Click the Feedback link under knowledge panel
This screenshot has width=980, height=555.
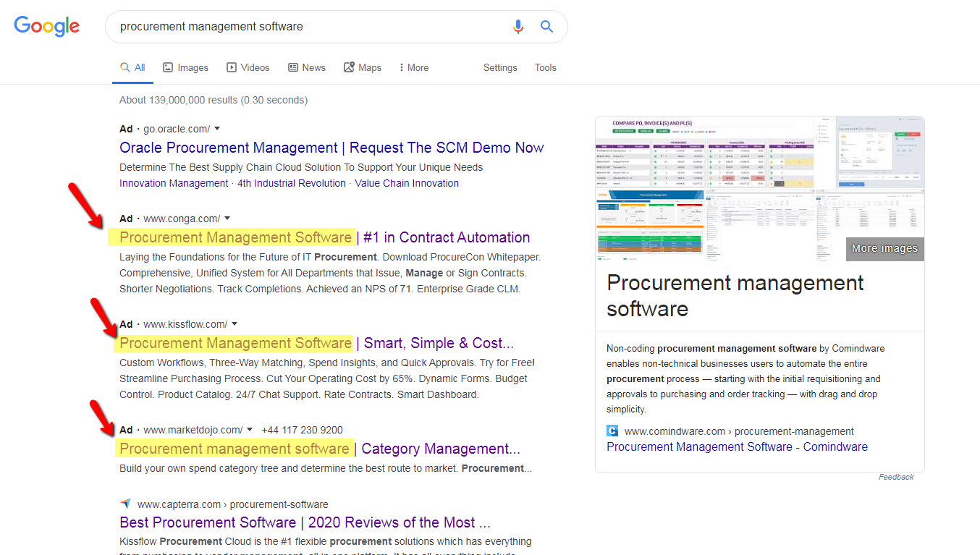pyautogui.click(x=896, y=477)
